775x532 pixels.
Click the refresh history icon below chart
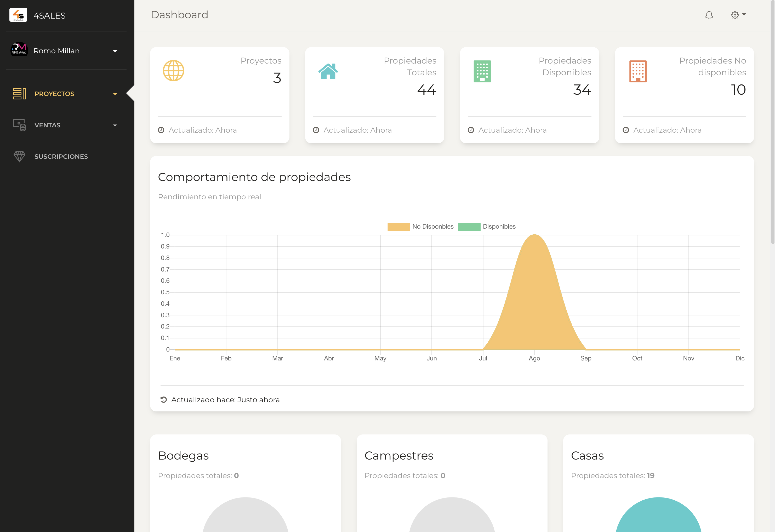tap(164, 400)
